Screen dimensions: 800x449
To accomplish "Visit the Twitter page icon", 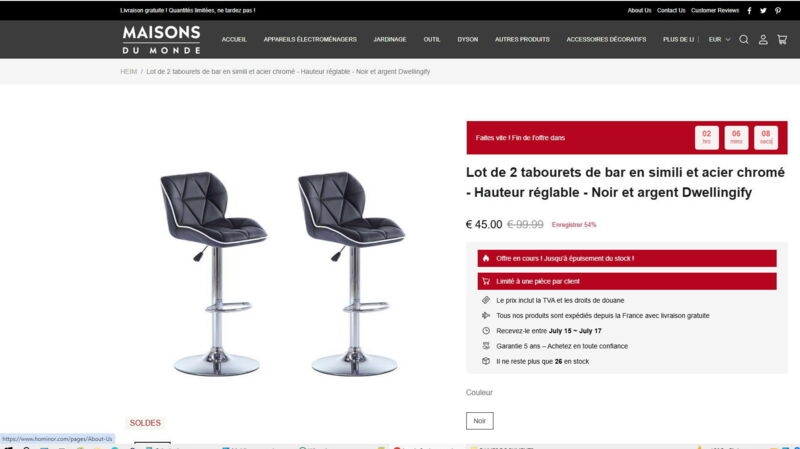I will 763,10.
